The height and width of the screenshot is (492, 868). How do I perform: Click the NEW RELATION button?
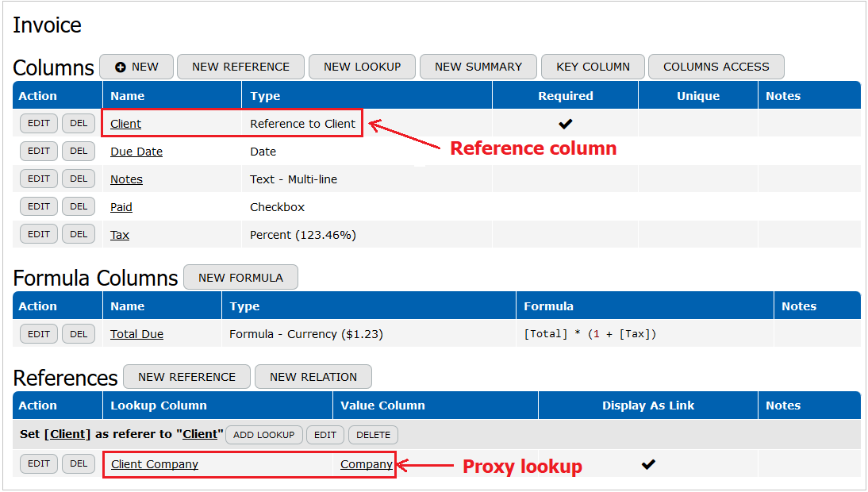pos(313,376)
